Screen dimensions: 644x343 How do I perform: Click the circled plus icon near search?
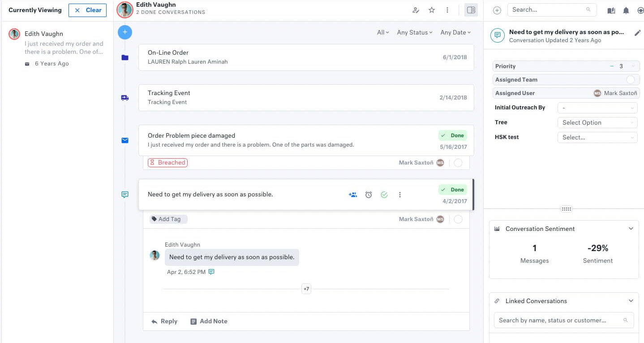pyautogui.click(x=497, y=10)
